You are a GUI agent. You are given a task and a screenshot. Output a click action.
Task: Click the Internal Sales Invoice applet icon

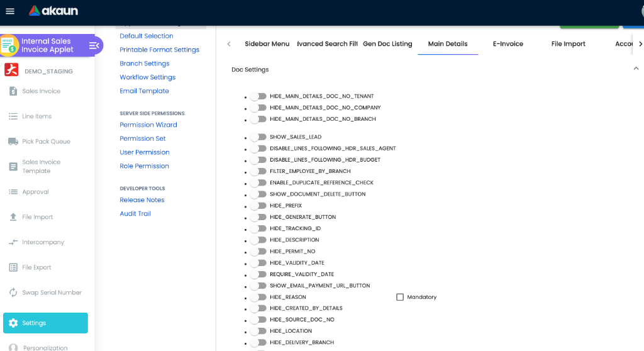tap(9, 45)
